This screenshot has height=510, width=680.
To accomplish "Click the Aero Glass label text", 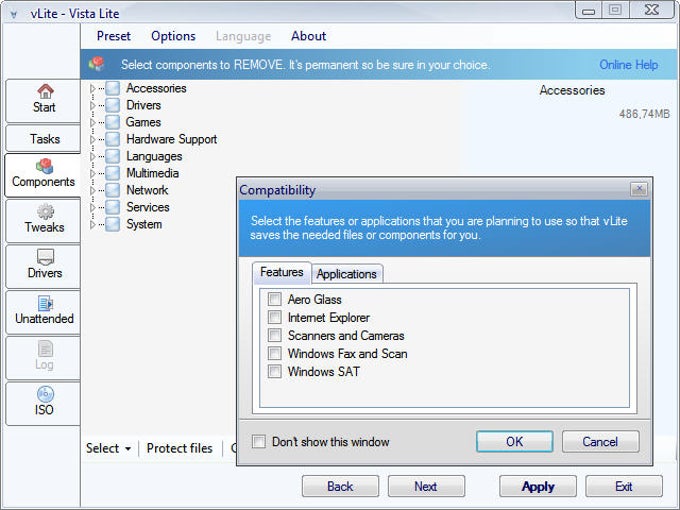I will click(x=314, y=299).
